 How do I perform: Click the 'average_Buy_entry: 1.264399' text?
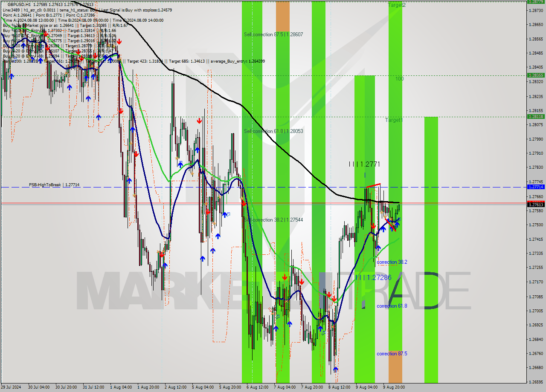pos(238,61)
